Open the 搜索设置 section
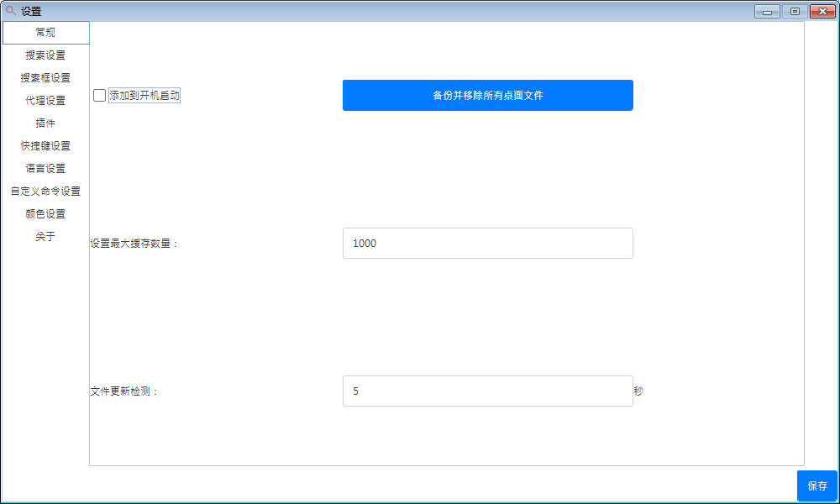This screenshot has width=840, height=504. click(45, 55)
